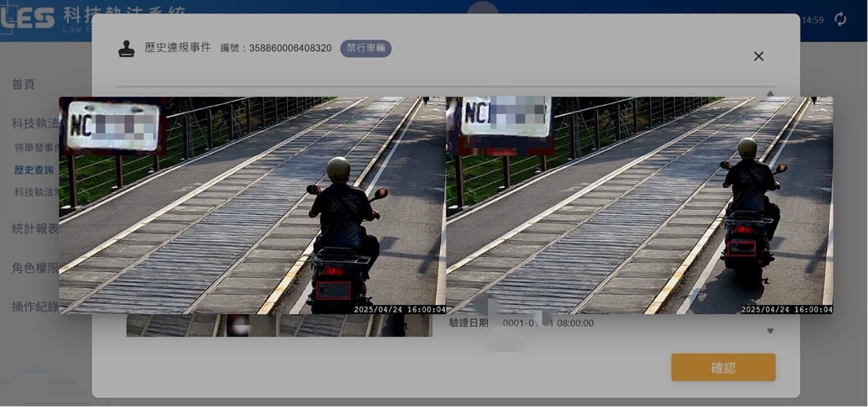Close the 歷史違規事件 dialog with X
Viewport: 868px width, 407px height.
tap(758, 56)
